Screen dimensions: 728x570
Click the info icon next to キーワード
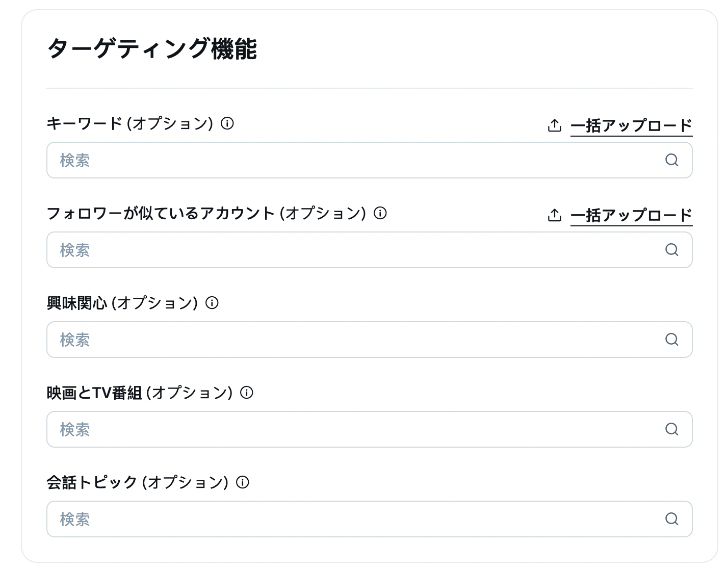(227, 123)
